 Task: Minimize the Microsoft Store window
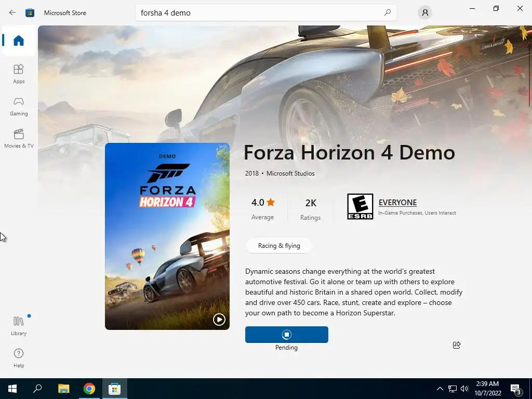472,8
